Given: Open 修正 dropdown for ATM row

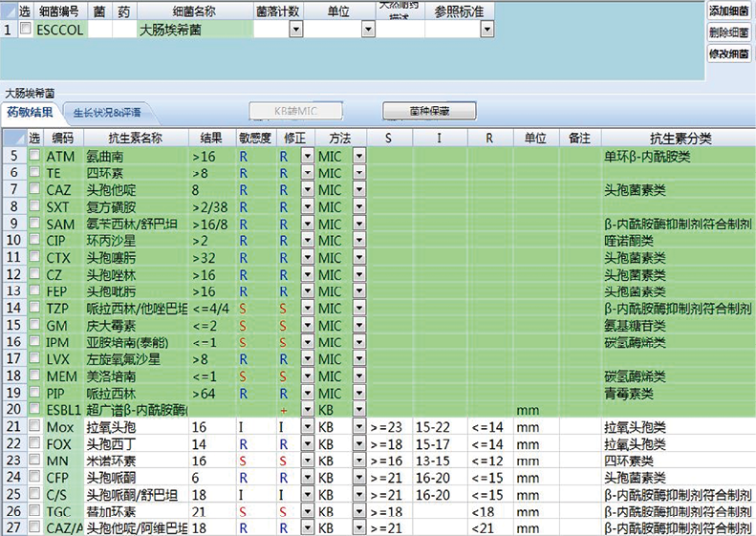Looking at the screenshot, I should click(307, 156).
